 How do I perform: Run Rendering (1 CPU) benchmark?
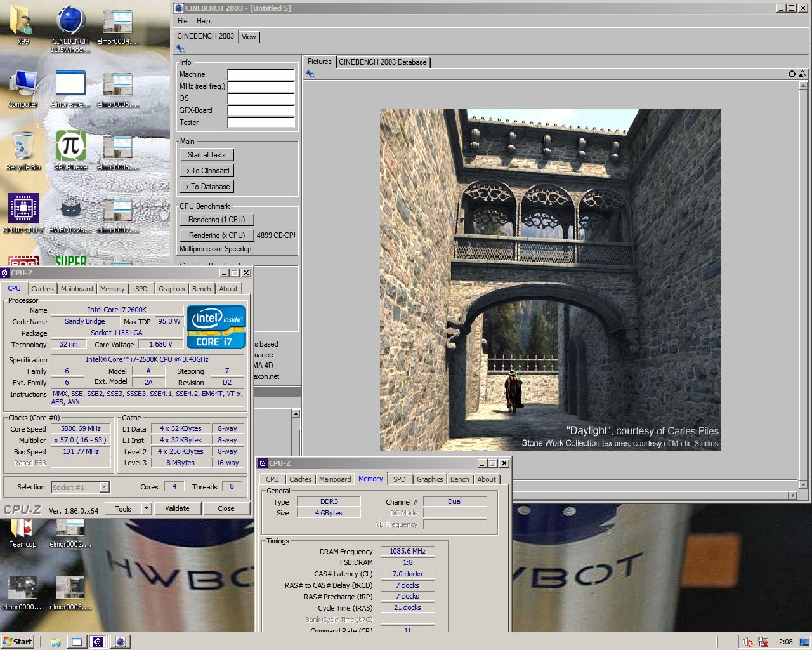[217, 220]
